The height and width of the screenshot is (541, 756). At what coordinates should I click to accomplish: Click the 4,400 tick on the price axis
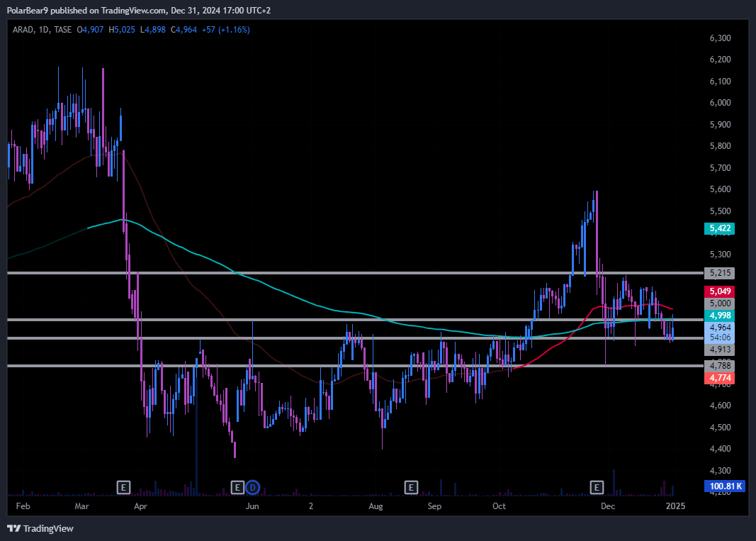click(721, 448)
